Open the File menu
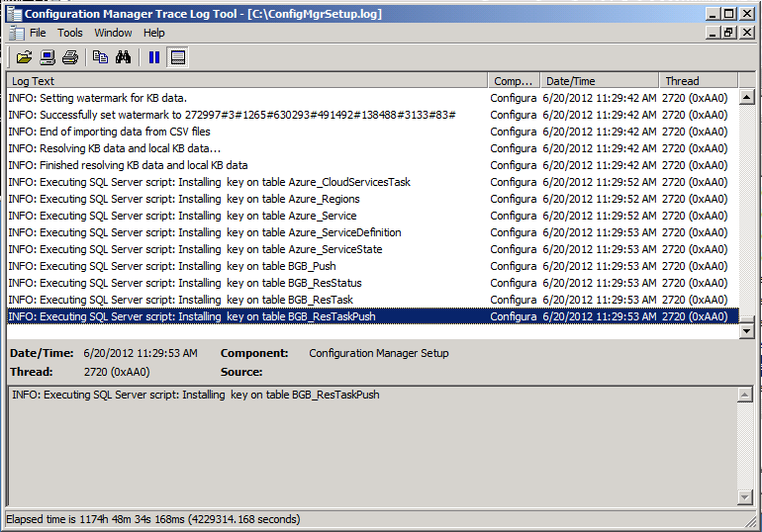762x532 pixels. pyautogui.click(x=38, y=33)
